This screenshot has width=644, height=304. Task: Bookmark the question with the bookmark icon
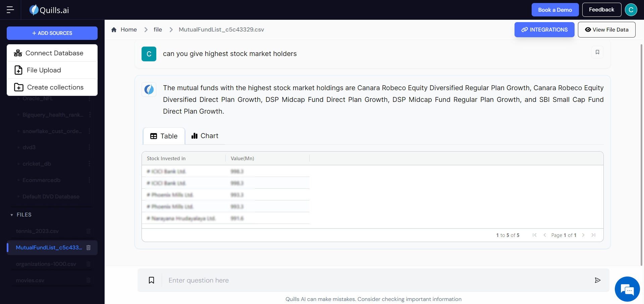[597, 52]
